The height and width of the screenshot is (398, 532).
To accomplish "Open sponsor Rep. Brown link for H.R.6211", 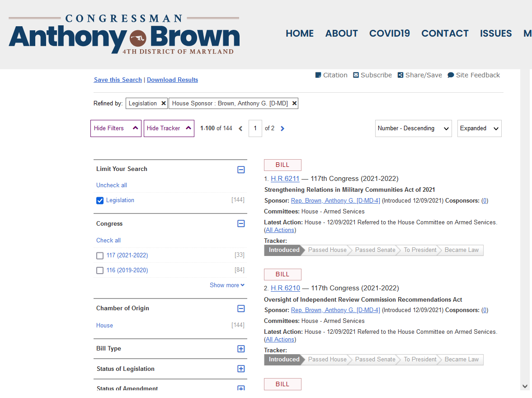I will click(x=335, y=201).
